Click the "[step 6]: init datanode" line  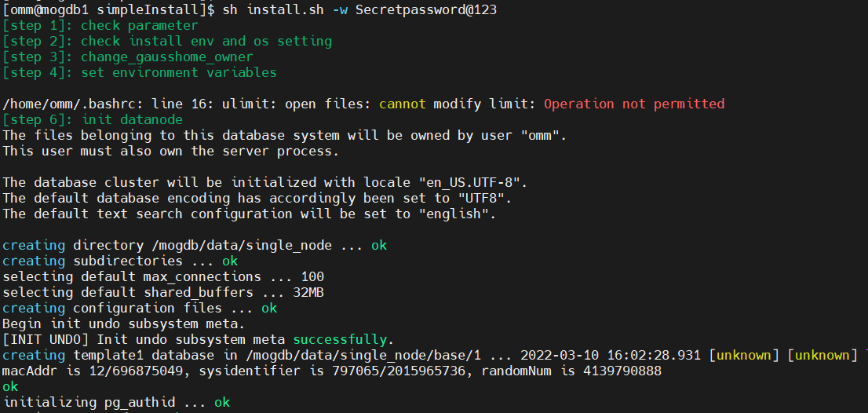[x=93, y=119]
